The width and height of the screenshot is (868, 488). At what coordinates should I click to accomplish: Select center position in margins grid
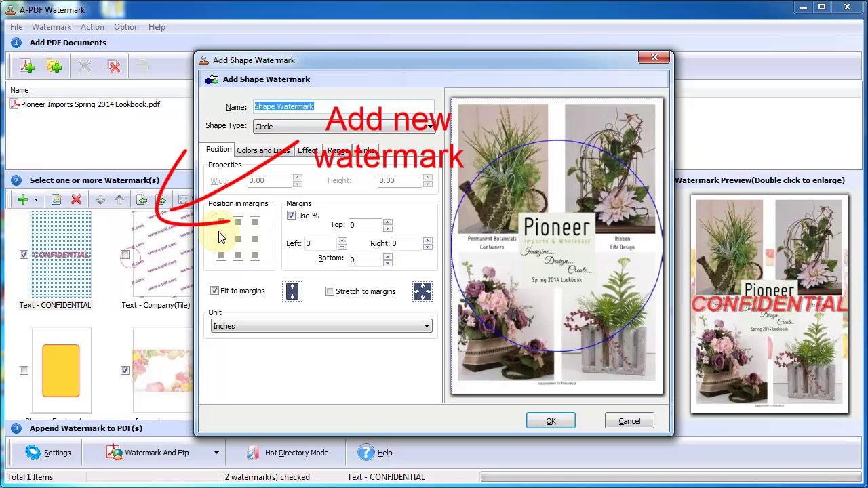[238, 239]
